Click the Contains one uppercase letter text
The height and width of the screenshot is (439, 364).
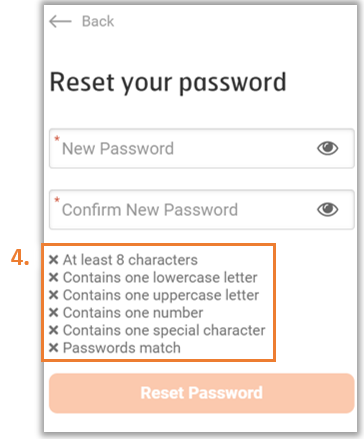(x=161, y=295)
